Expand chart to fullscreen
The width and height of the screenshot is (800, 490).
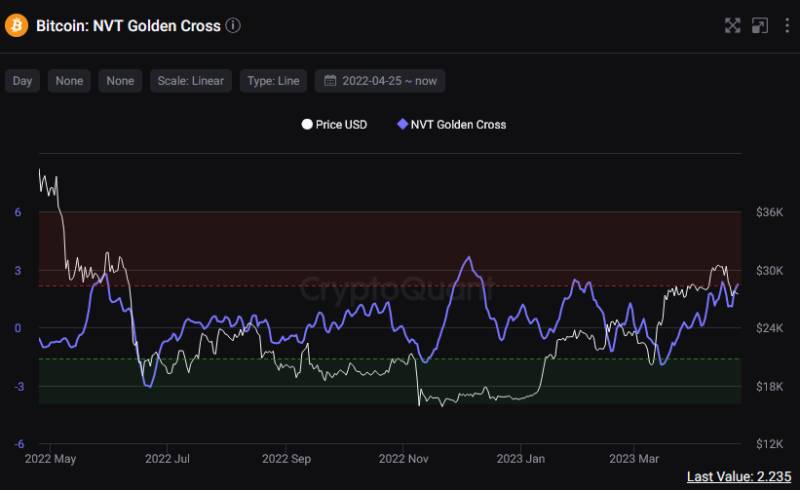732,26
